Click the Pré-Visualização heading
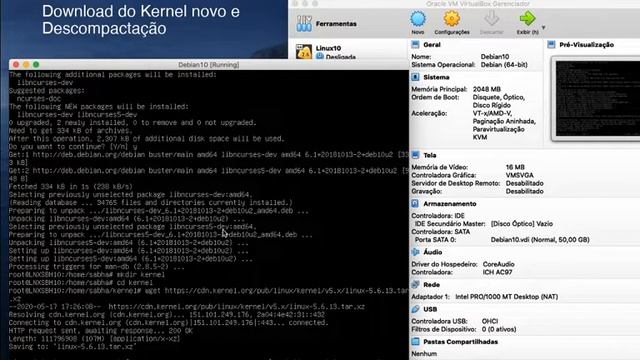Image resolution: width=640 pixels, height=360 pixels. [587, 45]
